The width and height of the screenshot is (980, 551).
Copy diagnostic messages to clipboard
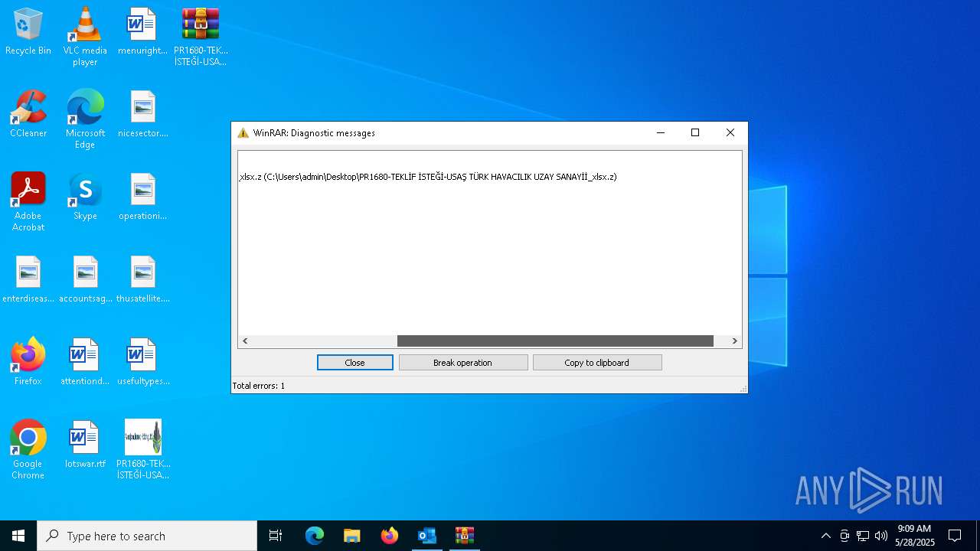click(597, 363)
